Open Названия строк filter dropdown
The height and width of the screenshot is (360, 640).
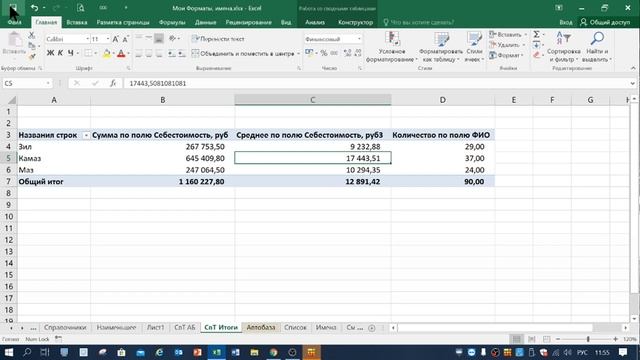(x=86, y=135)
